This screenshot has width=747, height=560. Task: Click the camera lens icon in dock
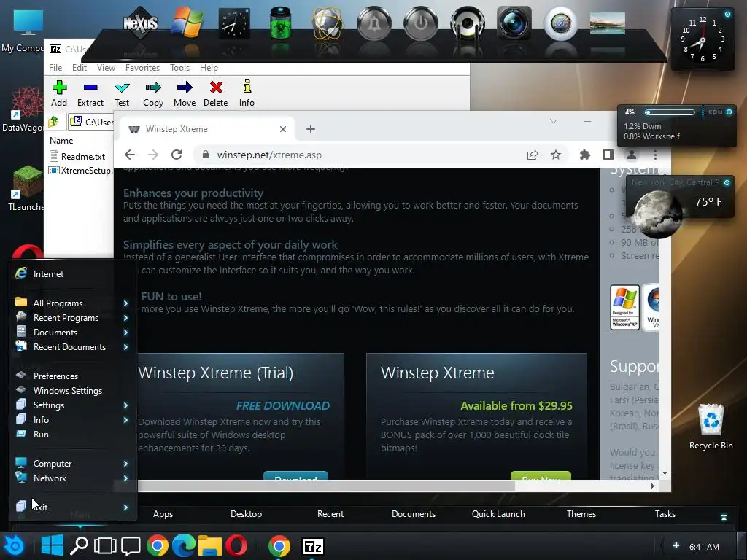pyautogui.click(x=514, y=23)
